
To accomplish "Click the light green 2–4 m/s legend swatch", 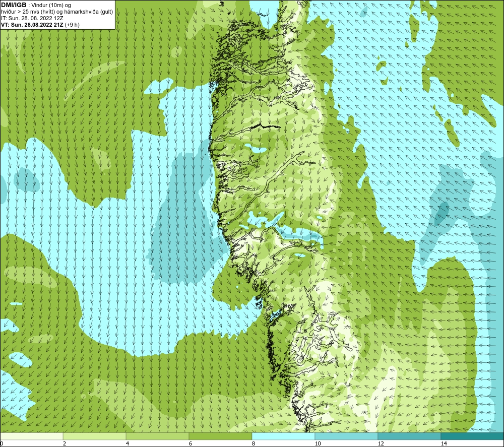I will point(95,436).
